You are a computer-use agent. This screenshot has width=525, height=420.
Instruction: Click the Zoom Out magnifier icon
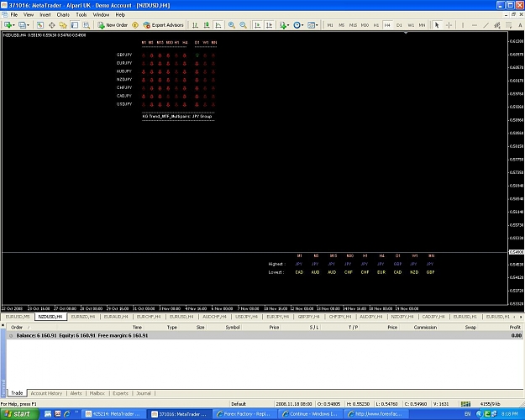pos(243,25)
